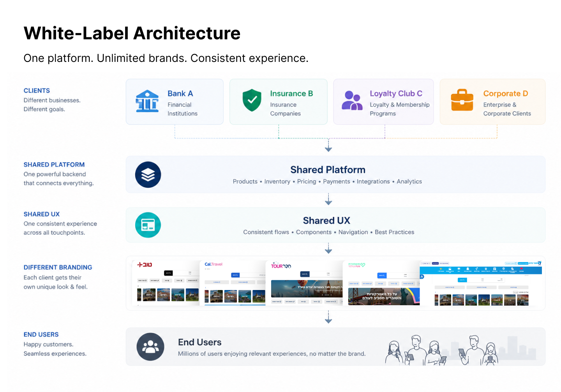Viewport: 561px width, 392px height.
Task: Open the hot air balloon banner
Action: pyautogui.click(x=307, y=289)
